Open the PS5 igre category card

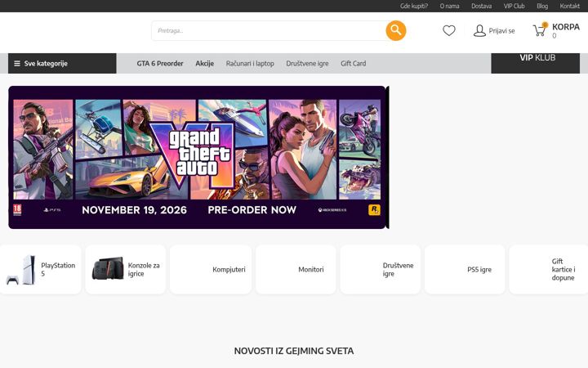[465, 270]
